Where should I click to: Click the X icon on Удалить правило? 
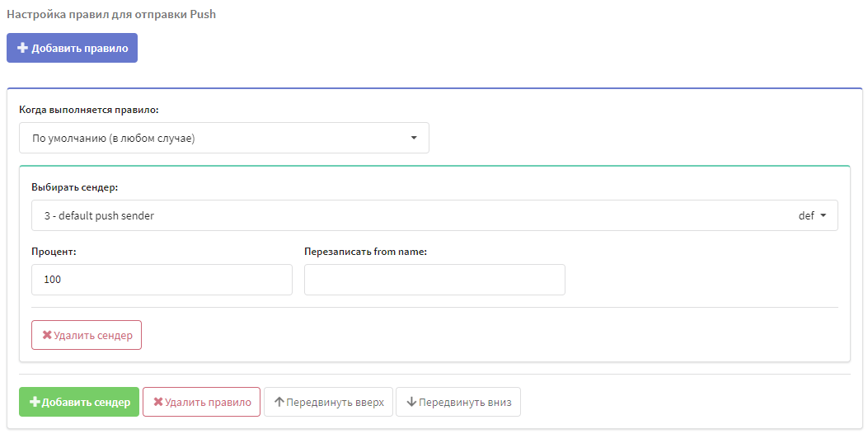coord(158,402)
